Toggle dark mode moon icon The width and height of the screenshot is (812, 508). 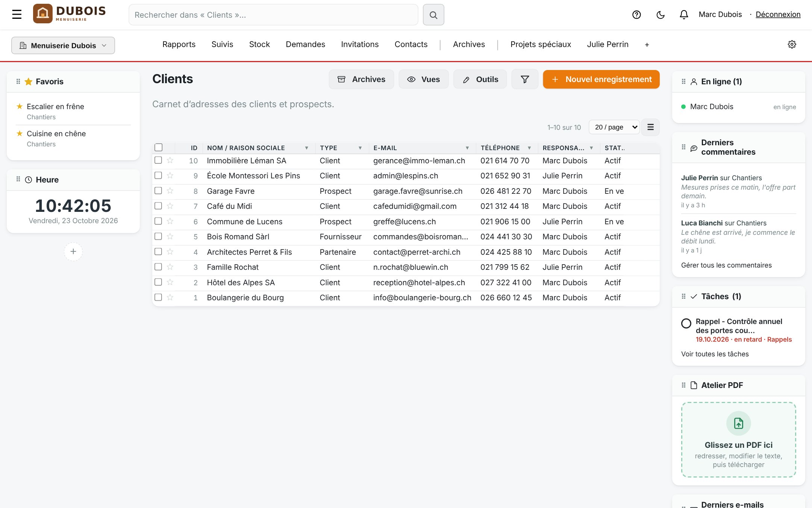point(661,15)
